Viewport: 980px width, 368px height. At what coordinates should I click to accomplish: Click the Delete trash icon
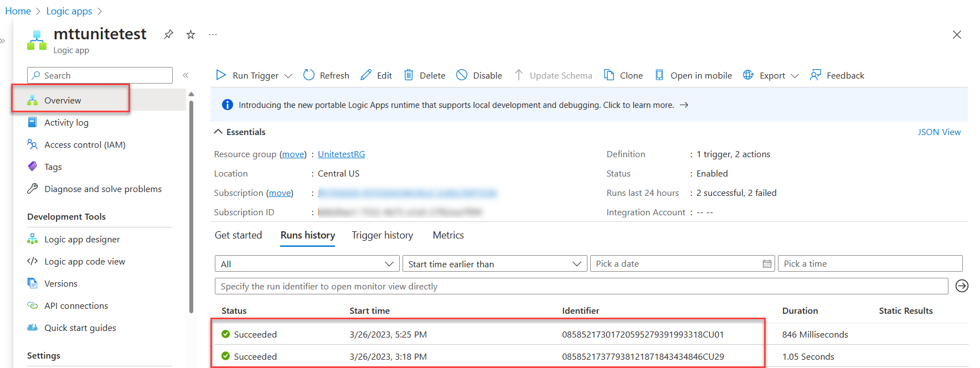[x=409, y=75]
